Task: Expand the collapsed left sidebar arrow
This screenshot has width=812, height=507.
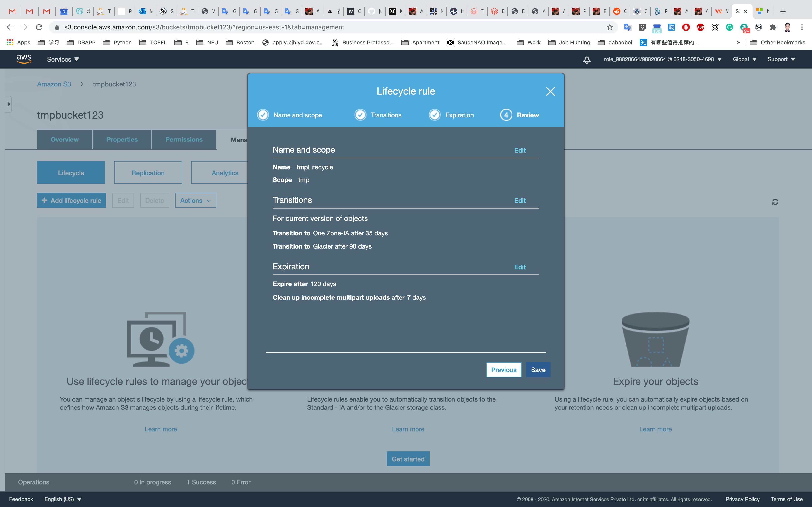Action: coord(9,104)
